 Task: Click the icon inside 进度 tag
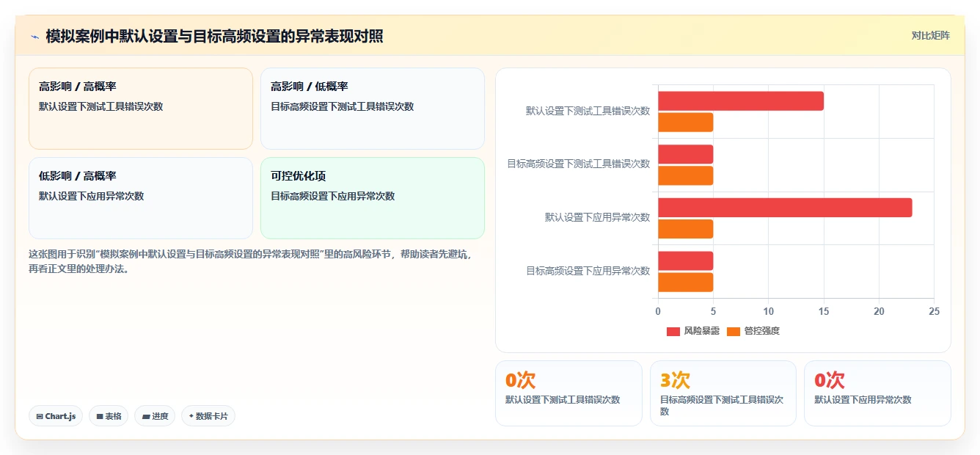(x=146, y=416)
